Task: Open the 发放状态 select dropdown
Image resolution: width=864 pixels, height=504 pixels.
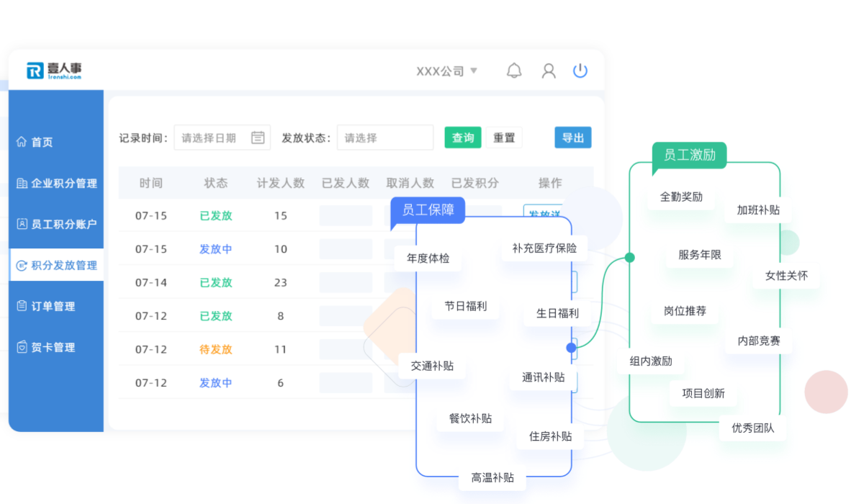Action: (x=385, y=138)
